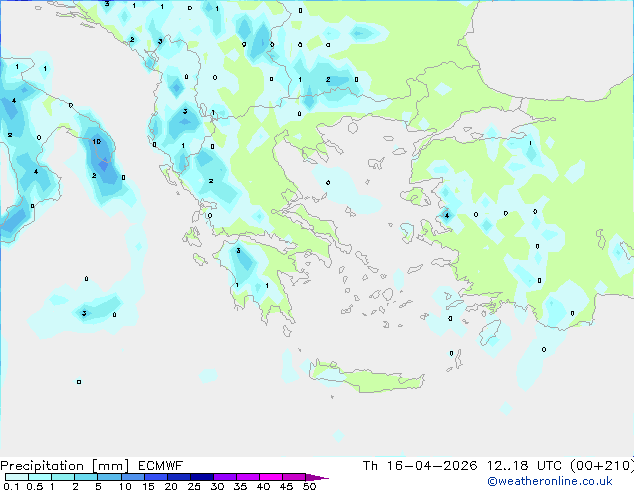This screenshot has width=634, height=490.
Task: Pick the 1–2 mm legend swatch
Action: click(63, 477)
